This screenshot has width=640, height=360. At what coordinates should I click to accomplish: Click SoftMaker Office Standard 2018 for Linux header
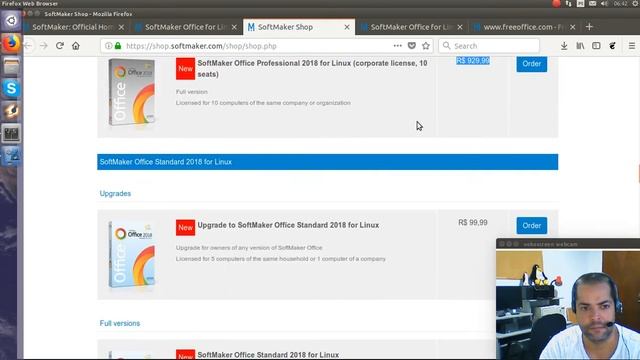point(327,162)
